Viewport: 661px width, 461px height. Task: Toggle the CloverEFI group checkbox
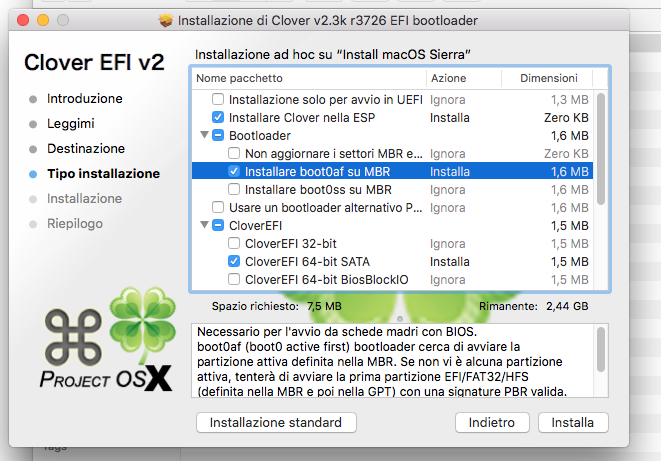point(218,225)
